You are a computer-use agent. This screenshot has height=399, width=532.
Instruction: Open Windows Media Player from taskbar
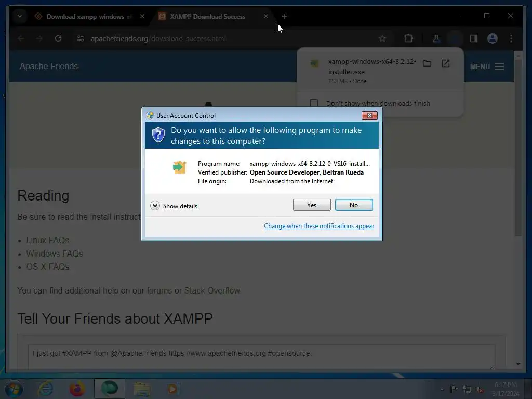(x=173, y=389)
